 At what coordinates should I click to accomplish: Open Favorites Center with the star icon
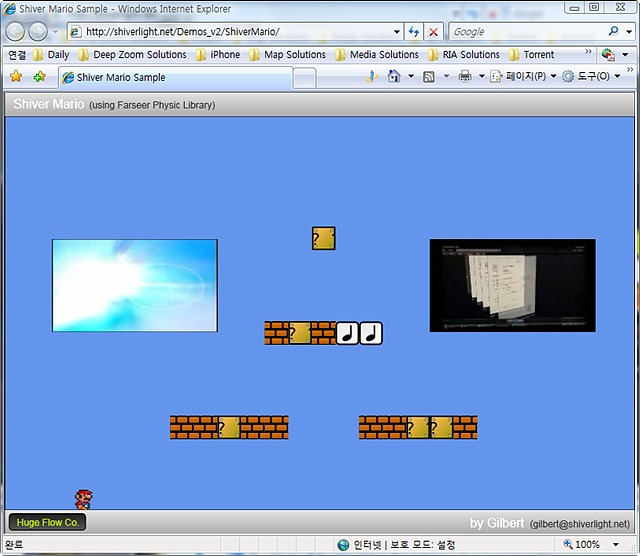[x=16, y=76]
